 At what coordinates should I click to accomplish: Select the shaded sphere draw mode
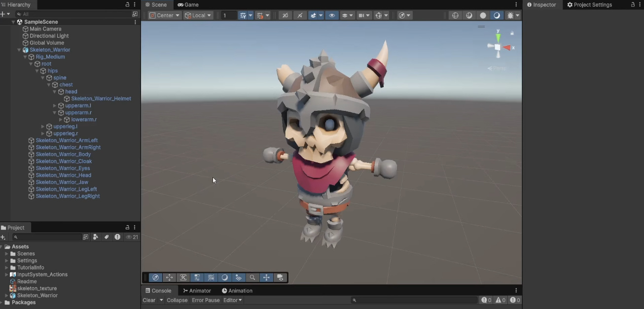tap(483, 15)
